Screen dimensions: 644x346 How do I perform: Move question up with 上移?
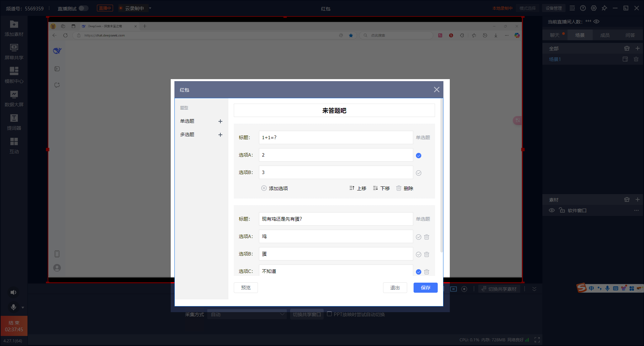pos(358,188)
